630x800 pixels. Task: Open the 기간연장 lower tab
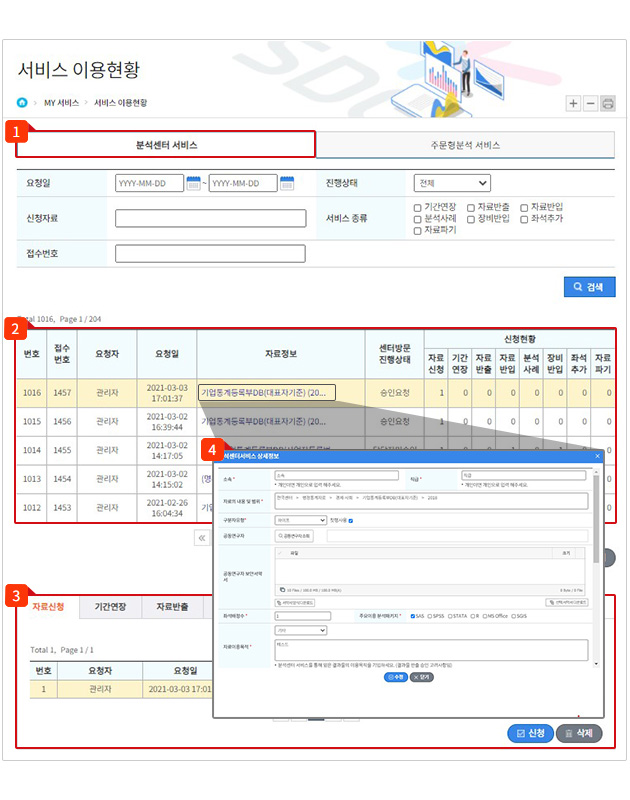tap(110, 607)
